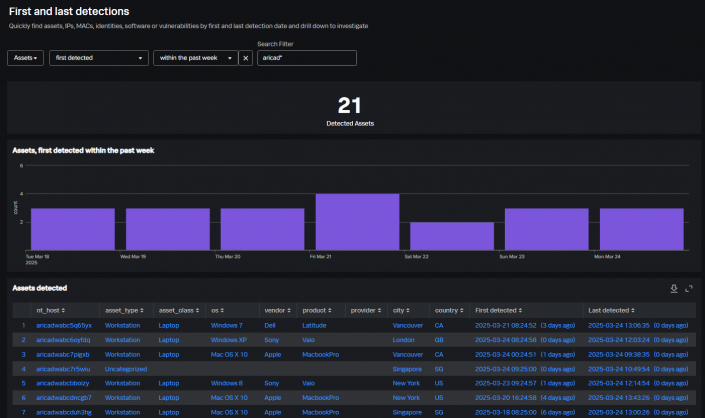Click the Sat Mar 22 bar in chart
Screen dimensions: 705x418
point(452,236)
